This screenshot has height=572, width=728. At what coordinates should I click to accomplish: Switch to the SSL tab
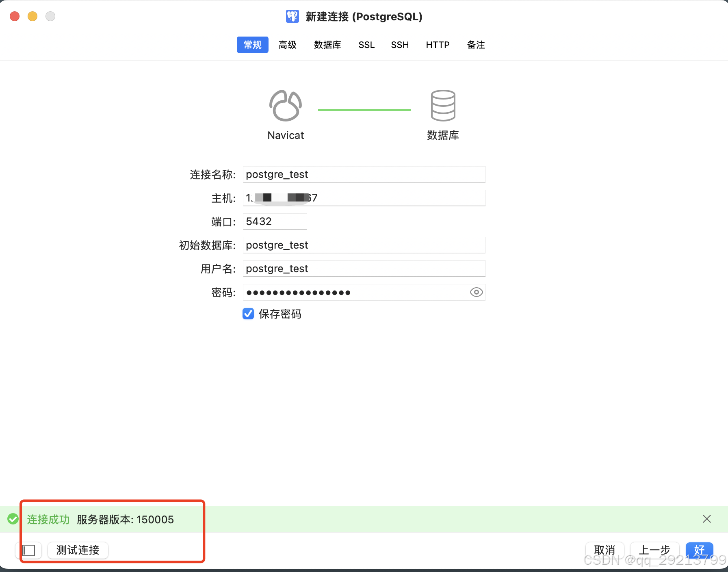[366, 45]
